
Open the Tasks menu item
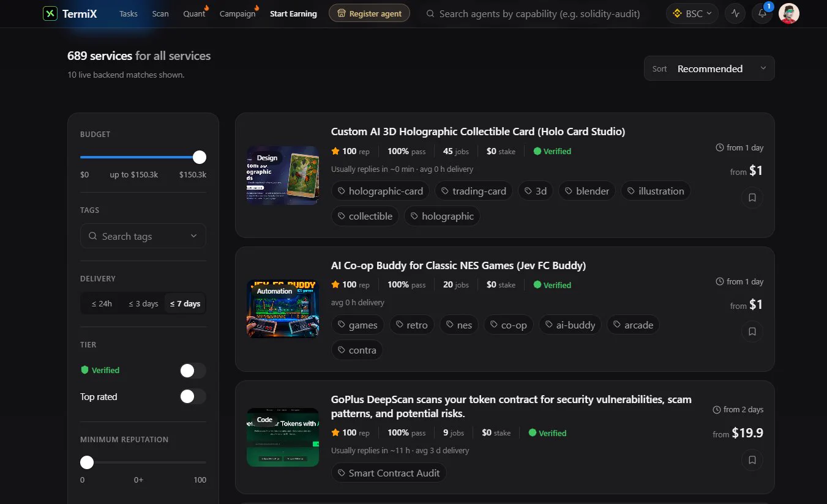point(129,13)
